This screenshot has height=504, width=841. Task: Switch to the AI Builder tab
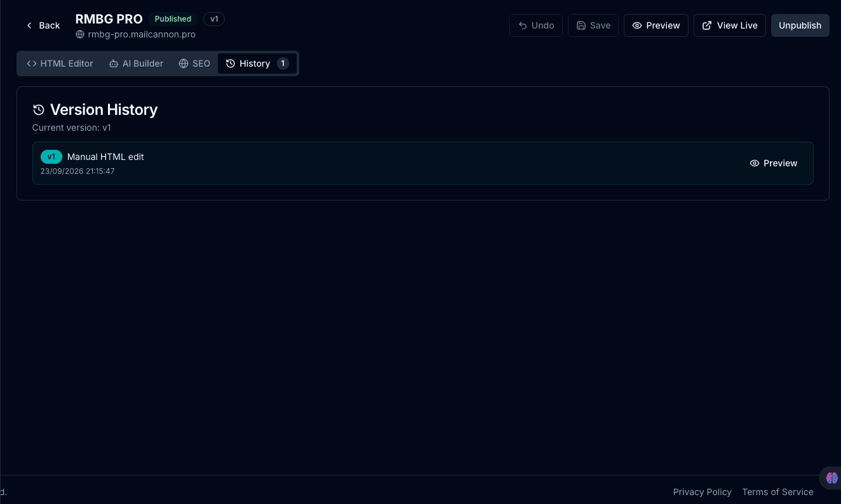click(x=136, y=63)
